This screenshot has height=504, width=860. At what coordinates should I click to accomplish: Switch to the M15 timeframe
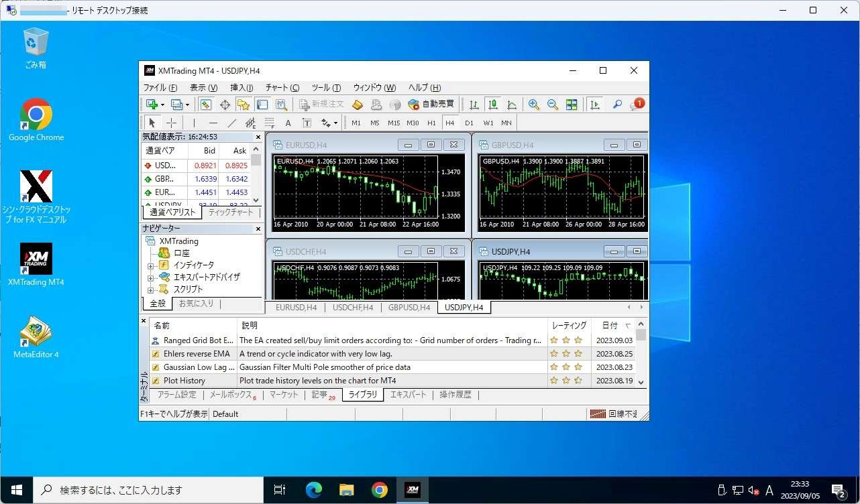[x=394, y=123]
